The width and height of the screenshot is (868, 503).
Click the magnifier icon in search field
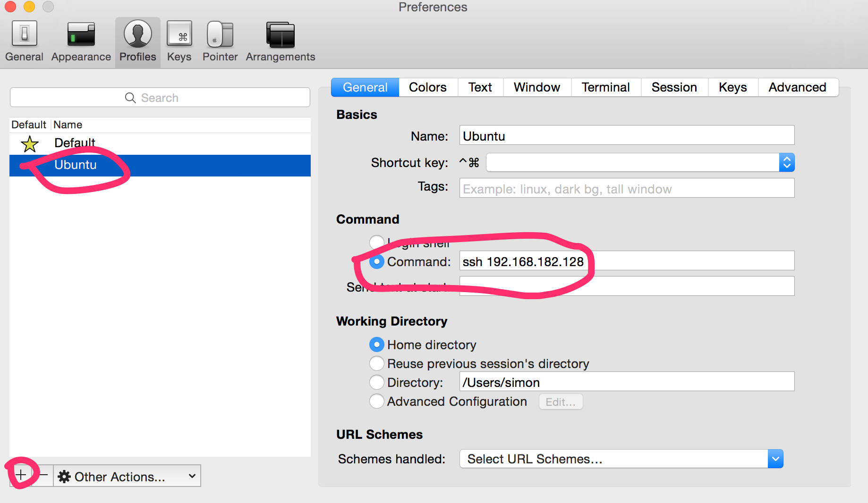(130, 98)
